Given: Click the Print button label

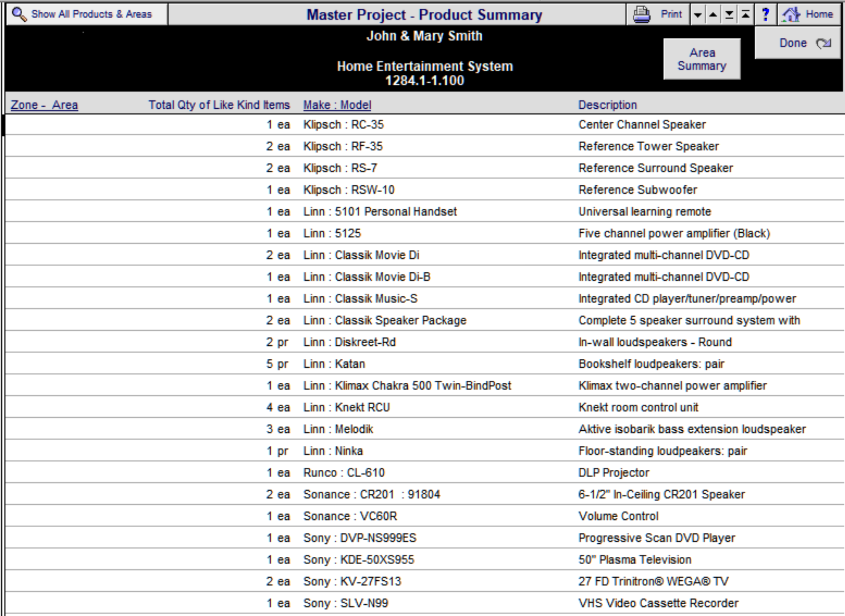Looking at the screenshot, I should pos(671,14).
